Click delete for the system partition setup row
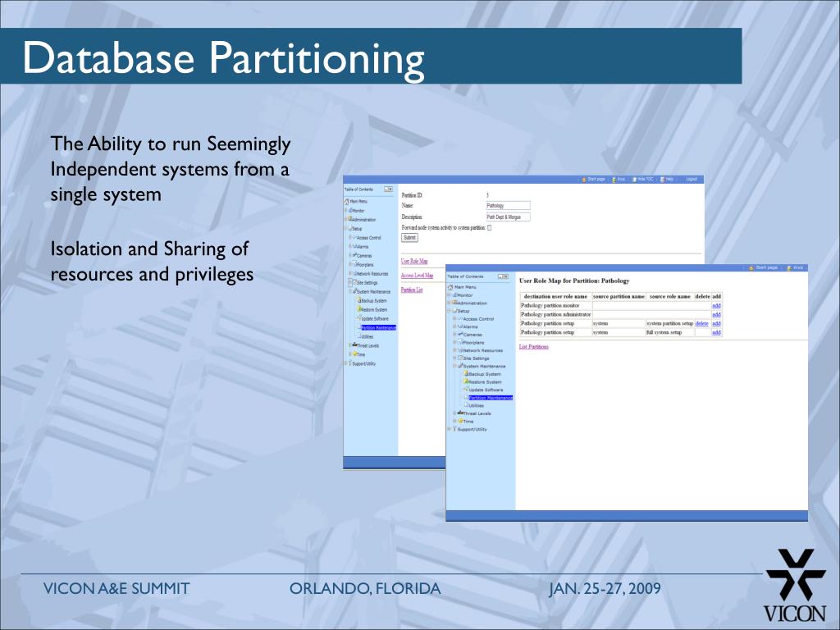Viewport: 840px width, 630px height. (702, 323)
